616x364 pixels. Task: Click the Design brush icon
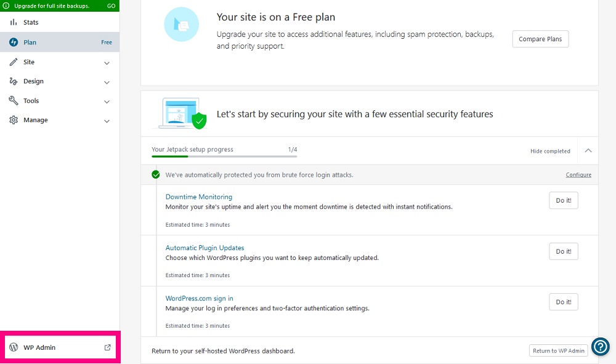click(14, 81)
